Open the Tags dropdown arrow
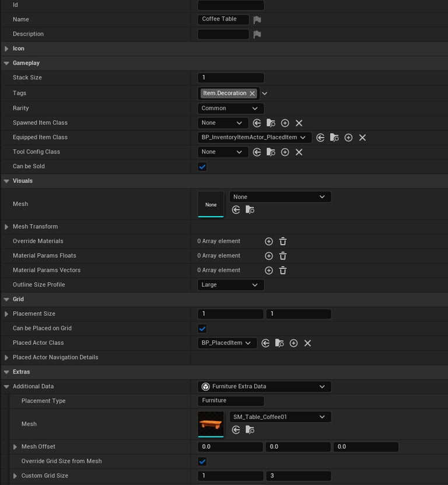448x485 pixels. (x=265, y=93)
